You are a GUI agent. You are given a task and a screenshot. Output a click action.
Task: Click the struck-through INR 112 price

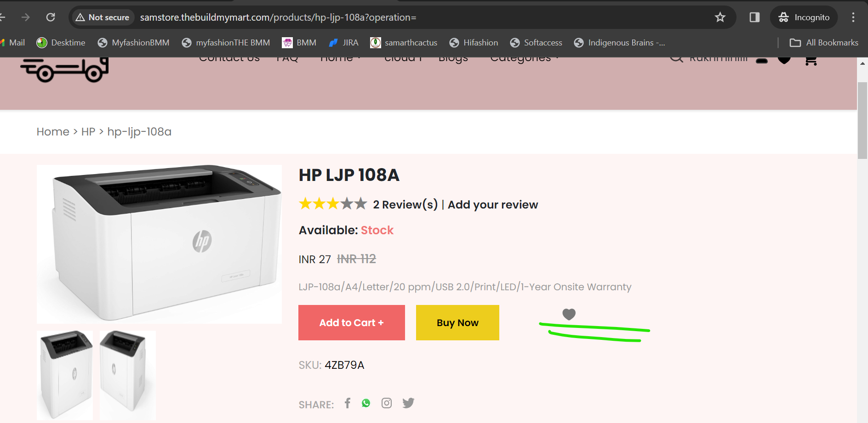[x=357, y=259]
